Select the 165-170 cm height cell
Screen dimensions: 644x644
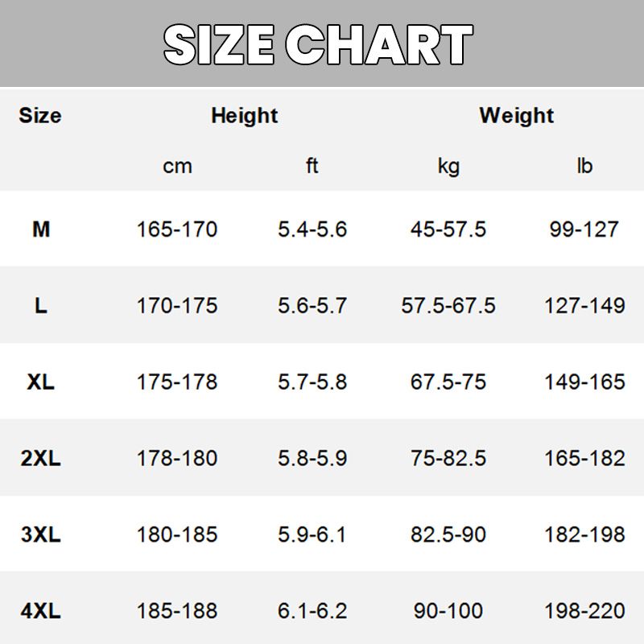click(177, 229)
